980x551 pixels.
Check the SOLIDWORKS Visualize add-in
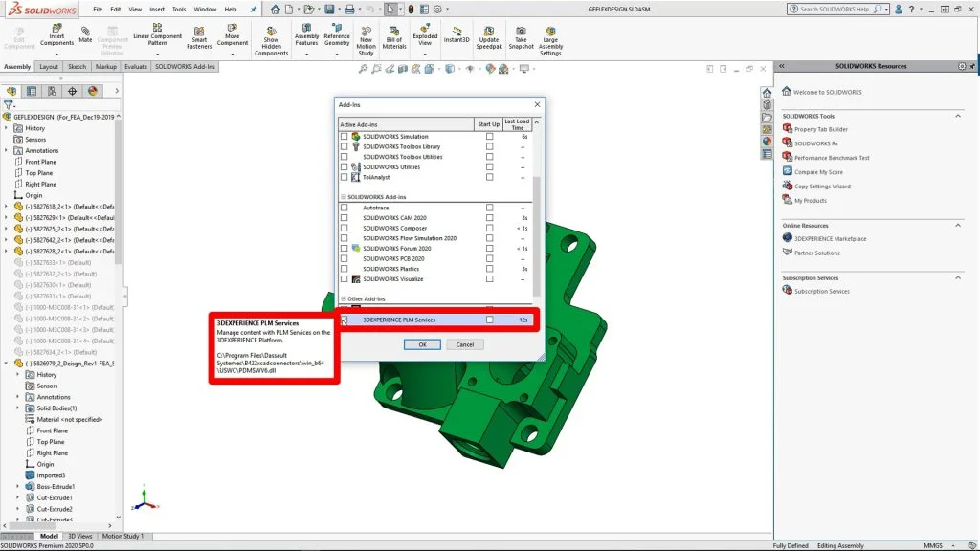coord(345,279)
